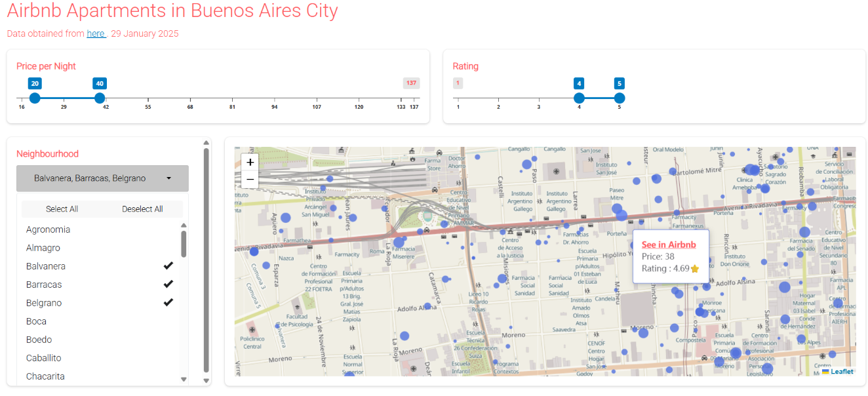Click the dropdown list scroll down arrow
The width and height of the screenshot is (868, 396).
(x=184, y=379)
